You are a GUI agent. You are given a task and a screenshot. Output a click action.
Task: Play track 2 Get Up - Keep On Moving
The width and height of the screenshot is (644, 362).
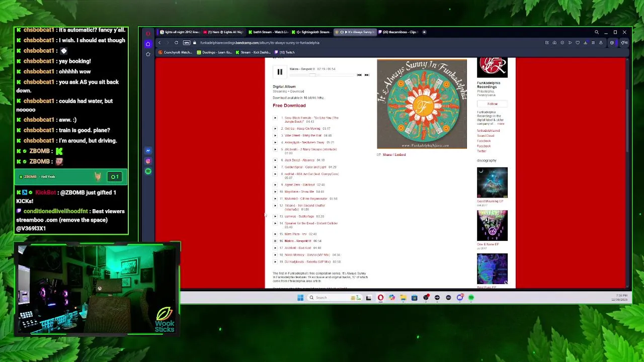tap(275, 129)
